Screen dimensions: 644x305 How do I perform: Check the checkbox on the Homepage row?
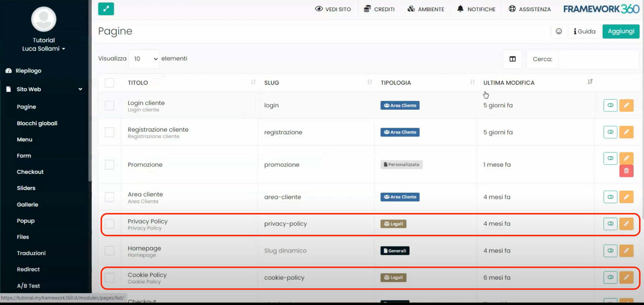(110, 251)
